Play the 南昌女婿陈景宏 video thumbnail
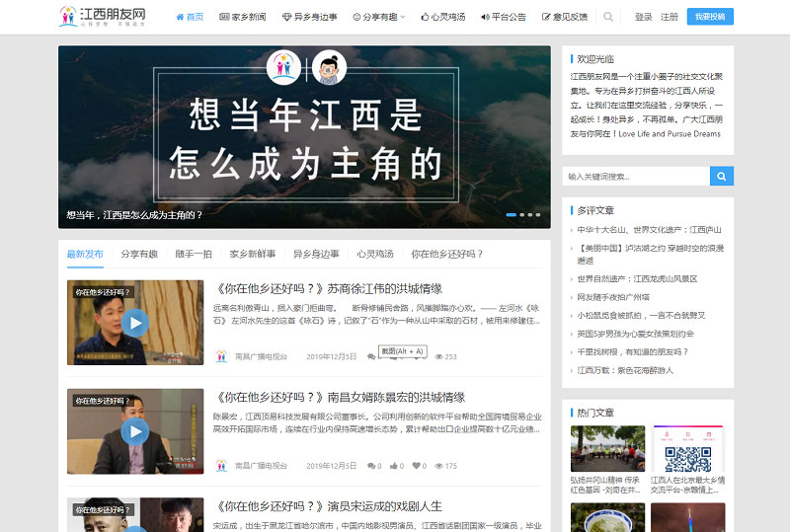 tap(135, 431)
